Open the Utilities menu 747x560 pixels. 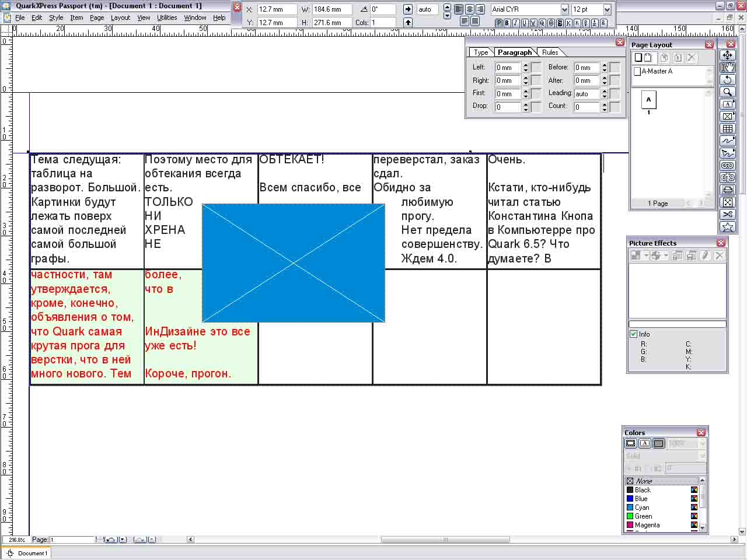click(167, 17)
